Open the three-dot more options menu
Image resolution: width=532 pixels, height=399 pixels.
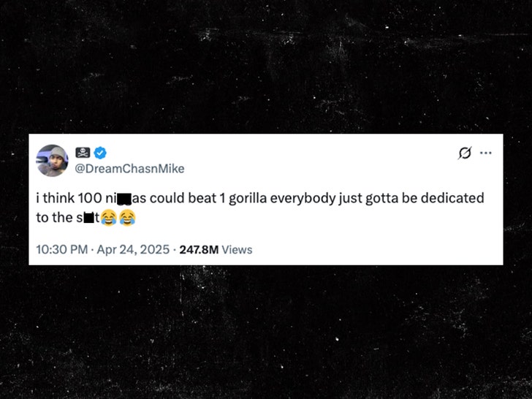[485, 153]
